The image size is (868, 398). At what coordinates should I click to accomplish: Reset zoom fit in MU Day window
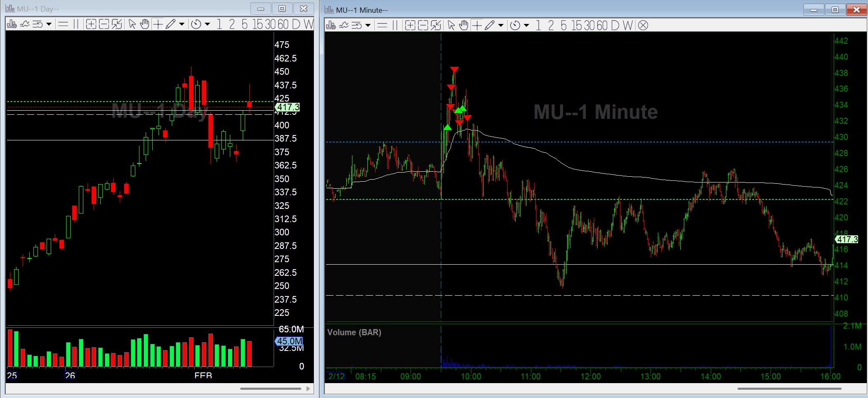(x=117, y=24)
